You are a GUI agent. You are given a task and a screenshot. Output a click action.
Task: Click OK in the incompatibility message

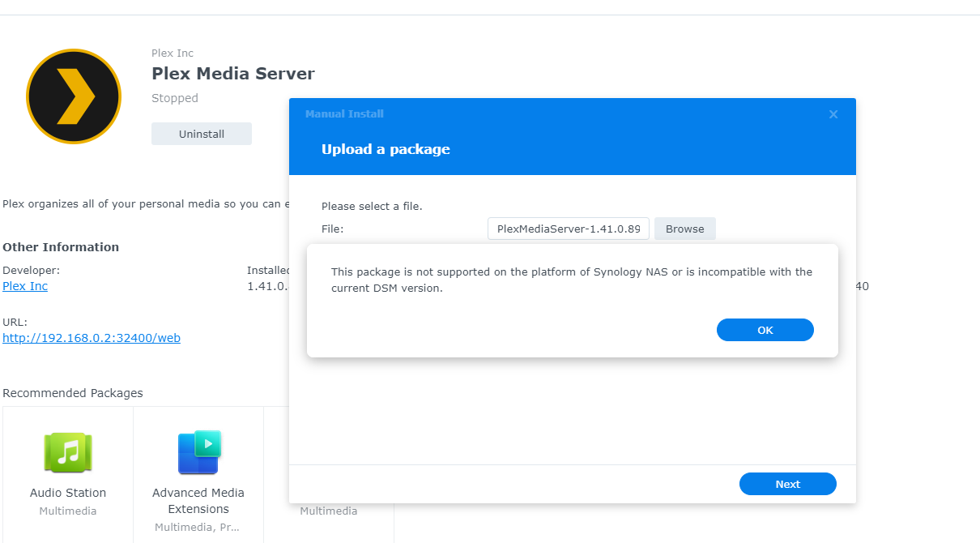tap(765, 330)
